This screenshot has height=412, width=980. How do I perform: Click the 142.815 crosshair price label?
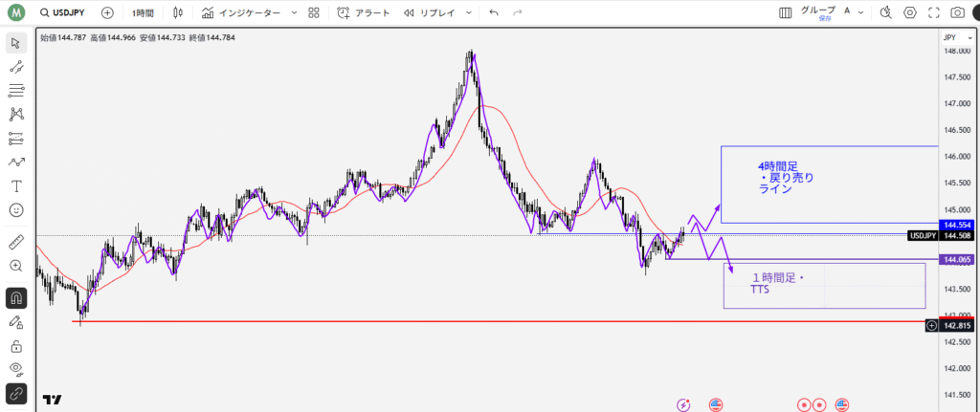[957, 325]
